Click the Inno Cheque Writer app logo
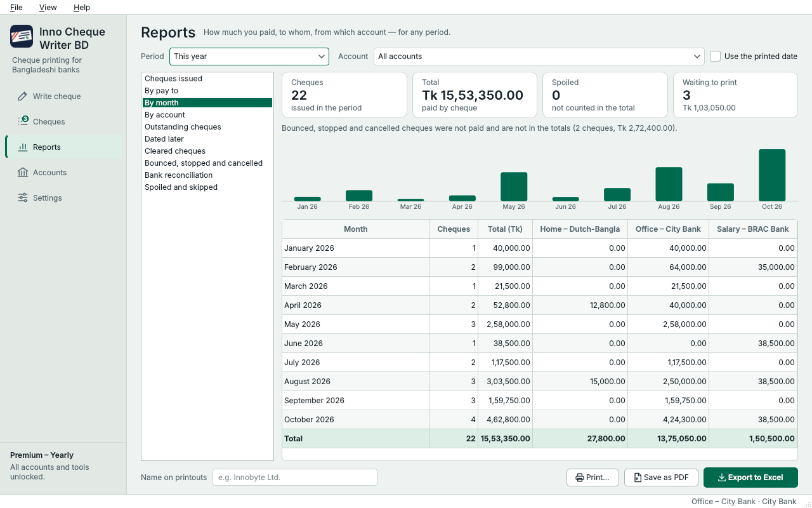The width and height of the screenshot is (812, 508). coord(22,36)
